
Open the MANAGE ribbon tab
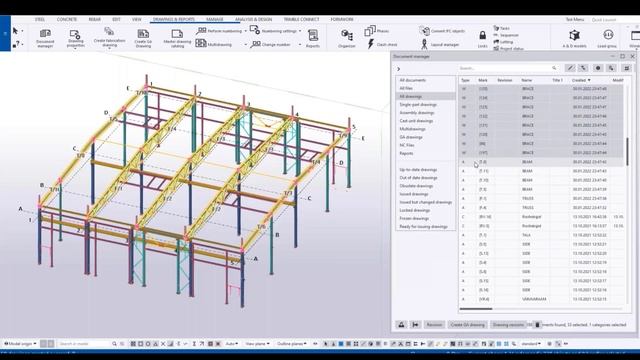215,19
